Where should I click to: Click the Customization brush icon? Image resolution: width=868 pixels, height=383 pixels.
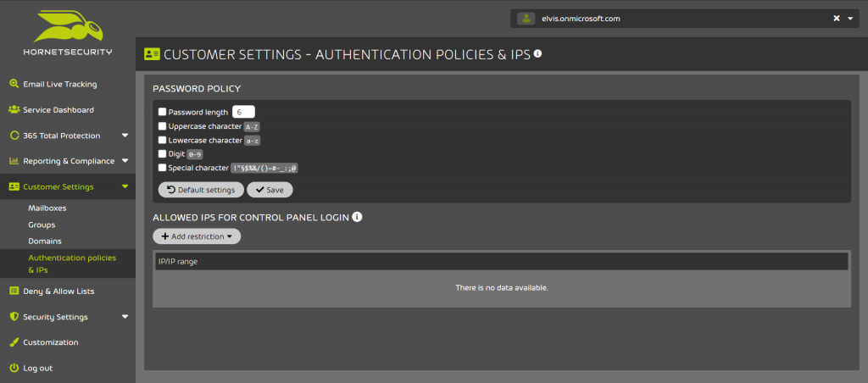14,342
